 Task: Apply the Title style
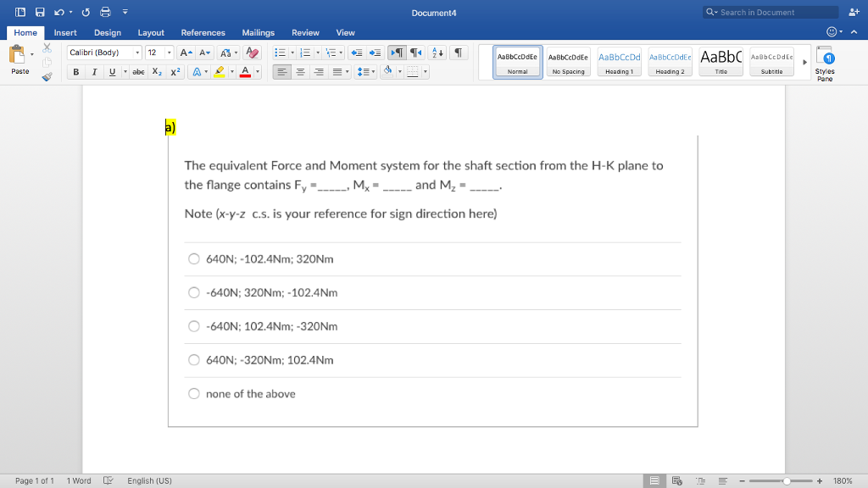(721, 61)
